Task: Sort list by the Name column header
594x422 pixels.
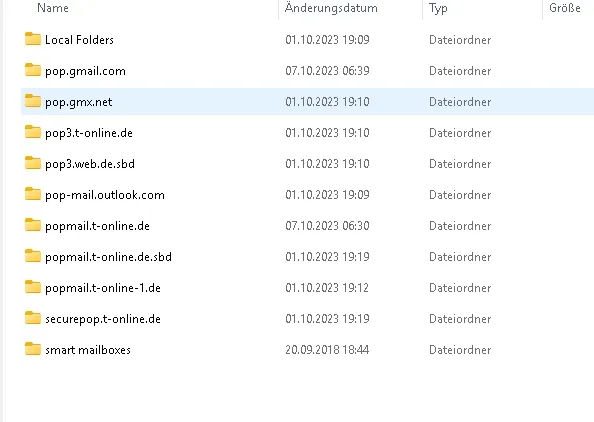Action: 53,8
